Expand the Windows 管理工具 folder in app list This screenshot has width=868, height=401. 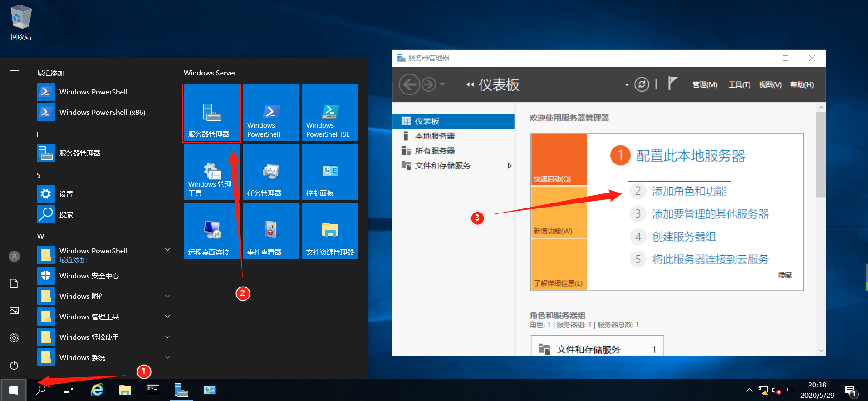click(167, 317)
